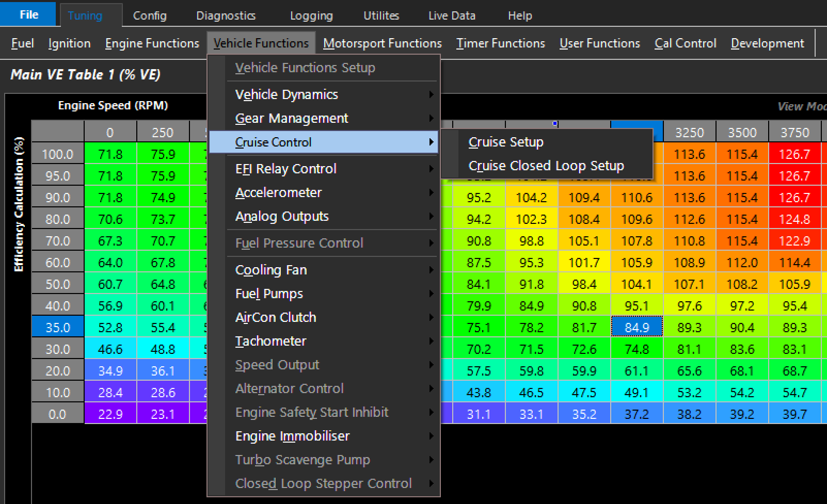Image resolution: width=827 pixels, height=504 pixels.
Task: Close the Vehicle Functions menu header
Action: [x=261, y=43]
